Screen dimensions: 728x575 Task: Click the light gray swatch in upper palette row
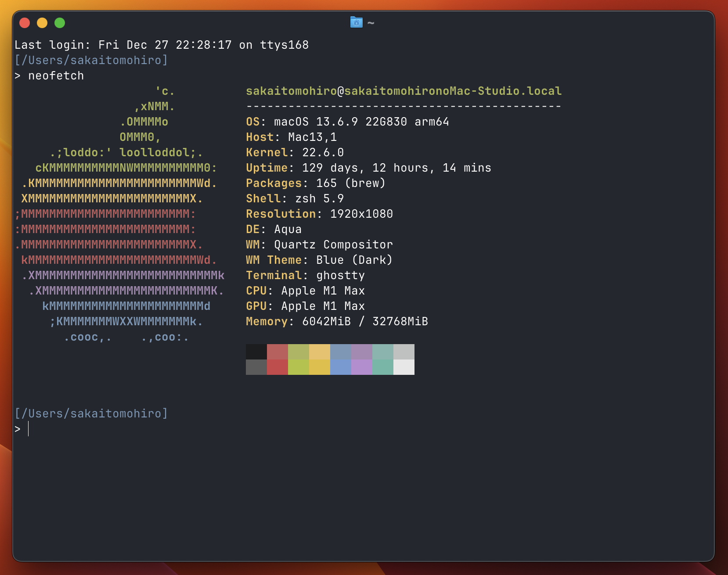[404, 352]
